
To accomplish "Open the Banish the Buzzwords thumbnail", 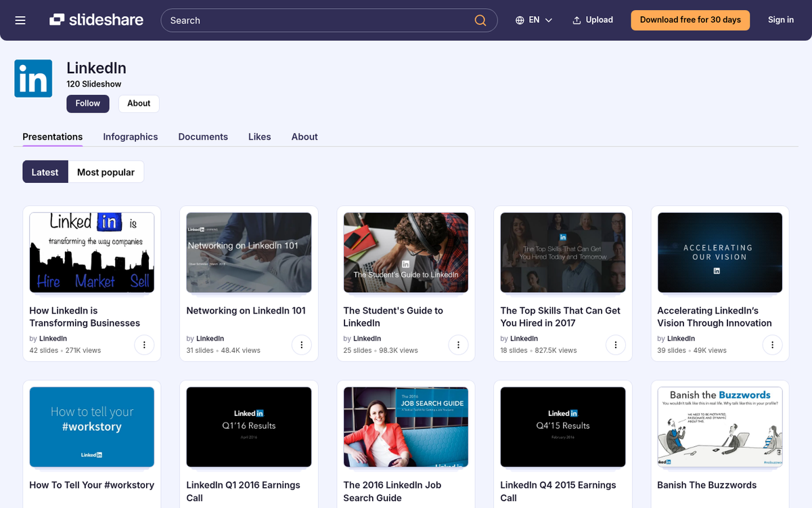I will (x=719, y=427).
